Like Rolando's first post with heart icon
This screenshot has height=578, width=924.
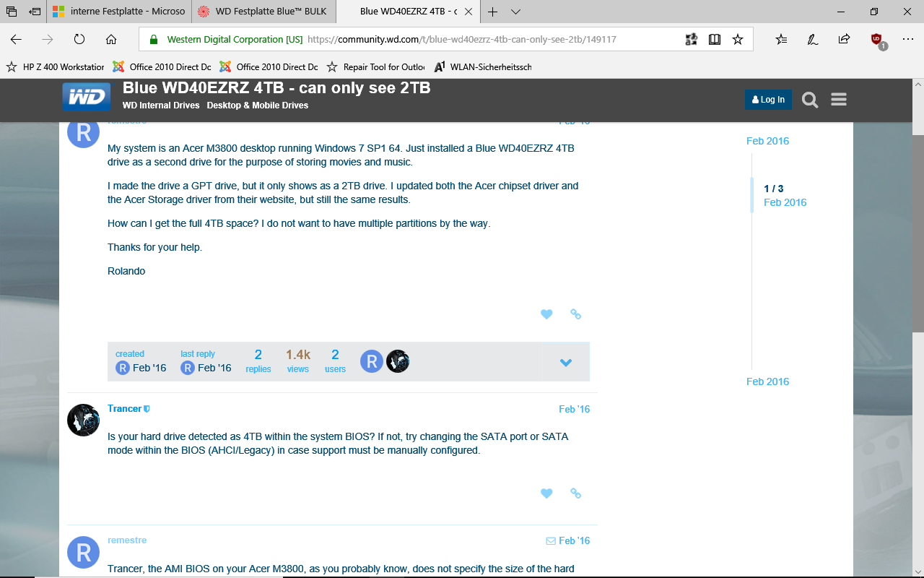coord(546,314)
